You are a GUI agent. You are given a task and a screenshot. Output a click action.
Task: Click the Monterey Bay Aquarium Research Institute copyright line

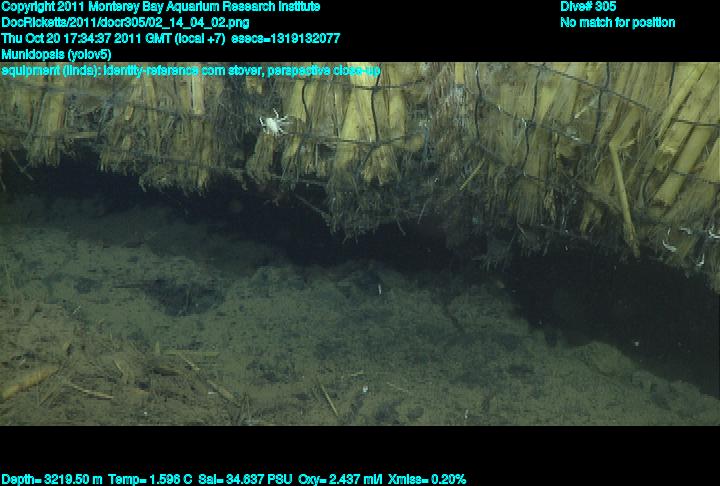tap(161, 7)
